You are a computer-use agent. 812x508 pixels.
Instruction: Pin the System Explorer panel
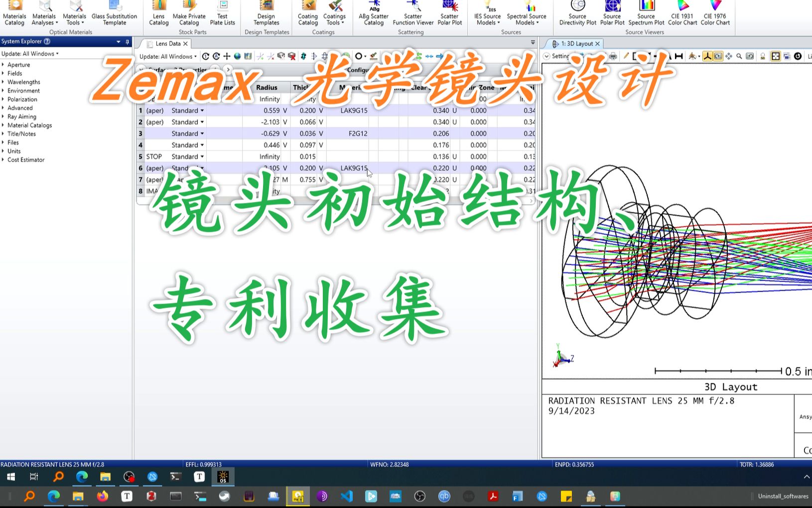coord(128,41)
